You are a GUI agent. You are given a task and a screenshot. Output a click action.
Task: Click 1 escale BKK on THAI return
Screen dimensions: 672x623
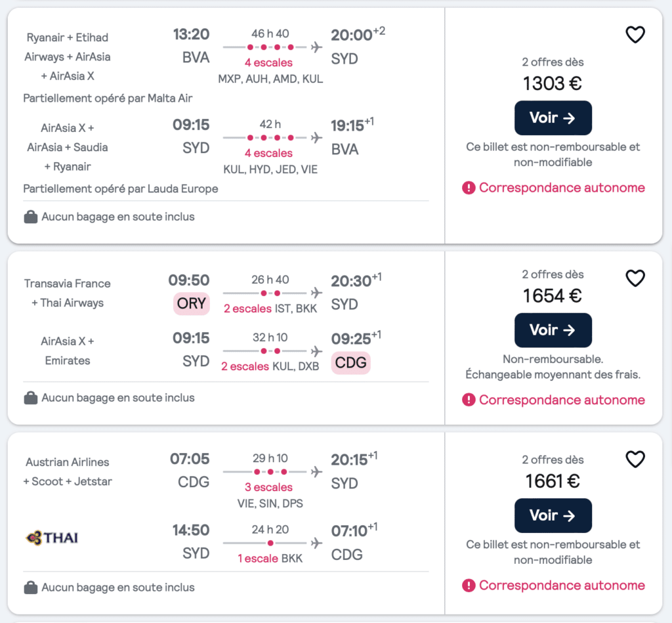tap(270, 558)
